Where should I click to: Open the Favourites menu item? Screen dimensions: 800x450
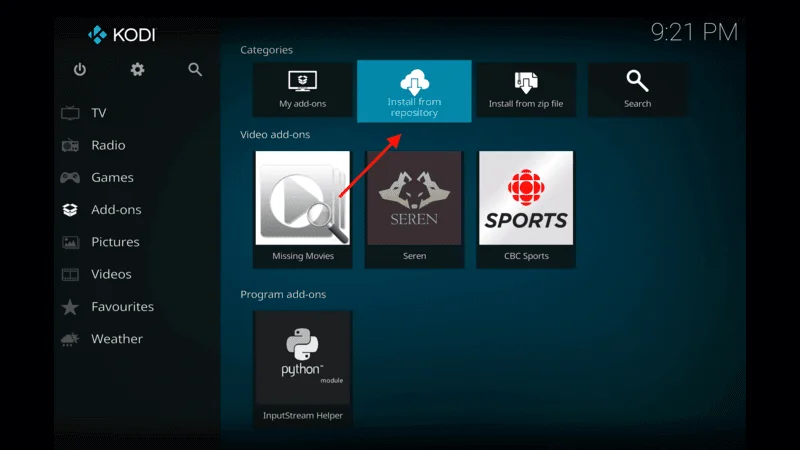click(x=122, y=307)
